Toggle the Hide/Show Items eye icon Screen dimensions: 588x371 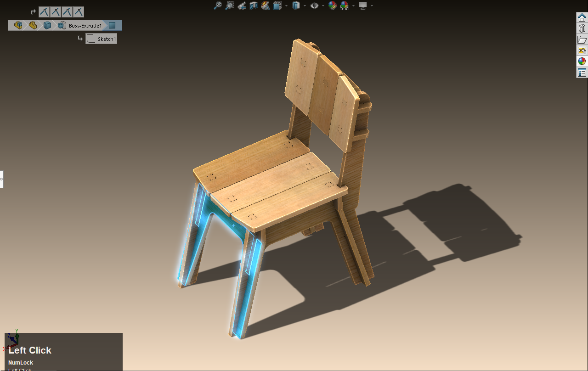314,6
